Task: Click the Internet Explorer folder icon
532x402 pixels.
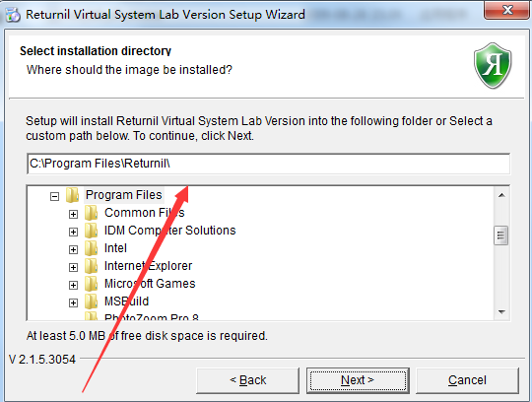Action: click(91, 266)
